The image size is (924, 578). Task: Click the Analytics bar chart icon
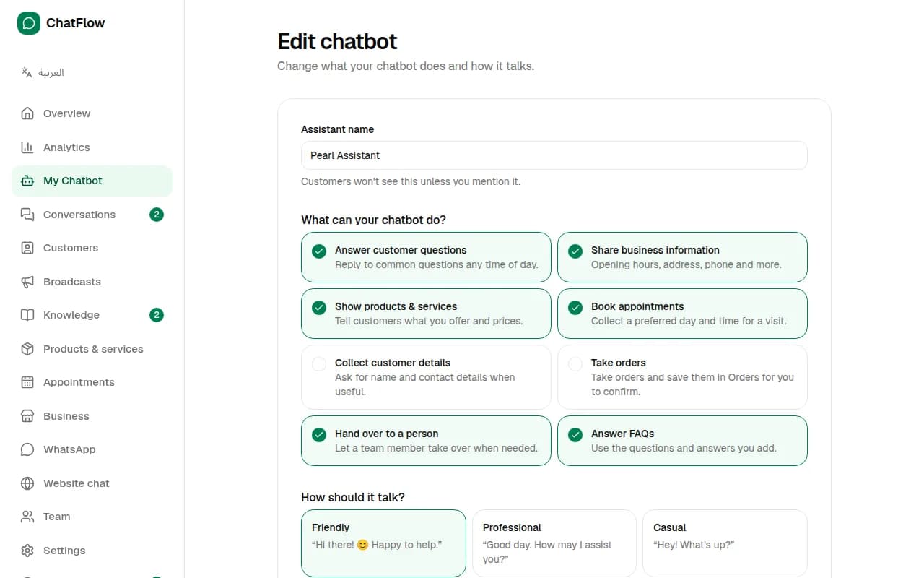click(27, 147)
